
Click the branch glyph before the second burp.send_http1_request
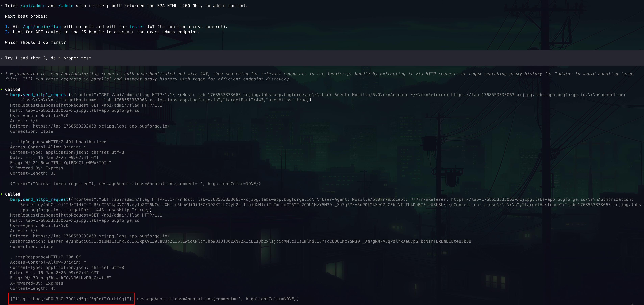pyautogui.click(x=7, y=199)
